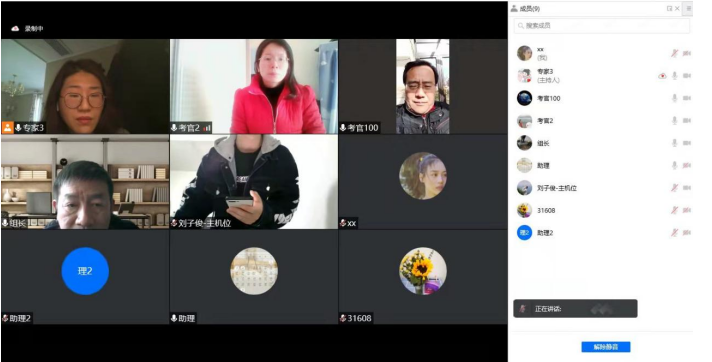Image resolution: width=712 pixels, height=362 pixels.
Task: Click the disabled camera icon for 助理 member
Action: coord(687,165)
